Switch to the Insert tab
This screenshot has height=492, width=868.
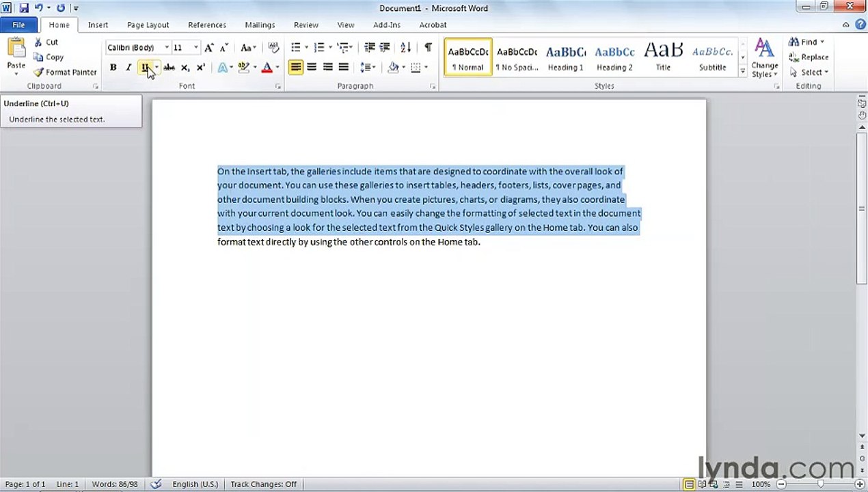tap(98, 25)
